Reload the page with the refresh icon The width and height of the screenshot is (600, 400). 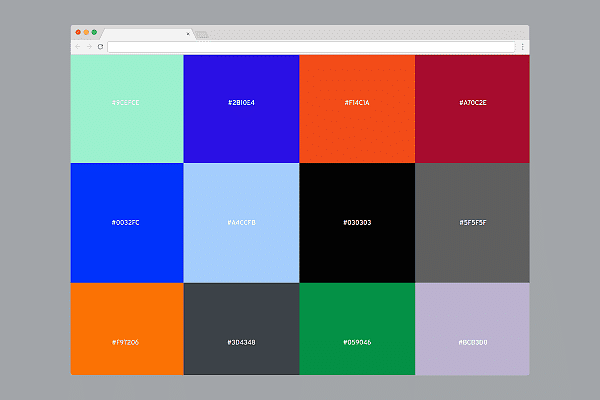click(100, 46)
